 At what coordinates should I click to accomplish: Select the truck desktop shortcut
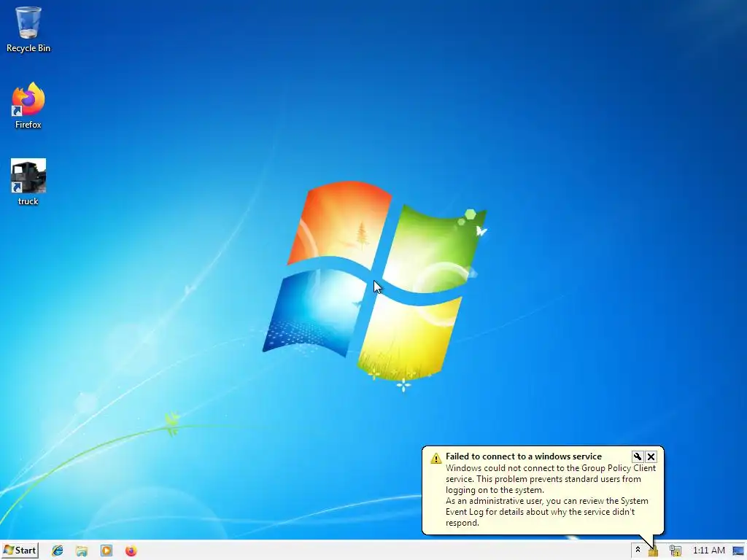[28, 182]
